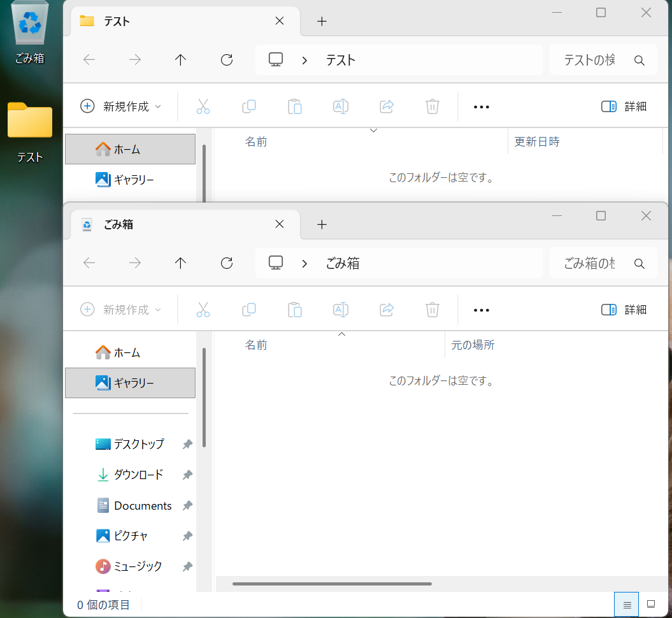672x618 pixels.
Task: Unpin Documents from quick access
Action: click(187, 506)
